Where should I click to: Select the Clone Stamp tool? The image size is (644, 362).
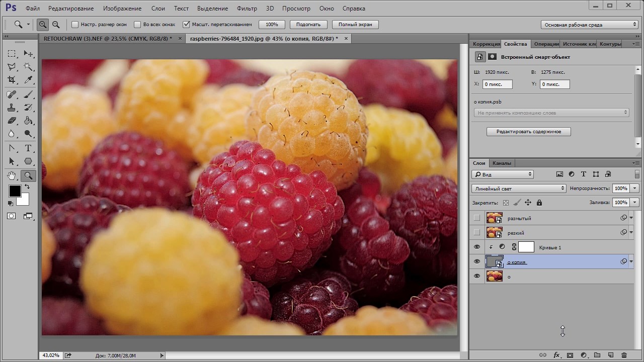tap(12, 108)
